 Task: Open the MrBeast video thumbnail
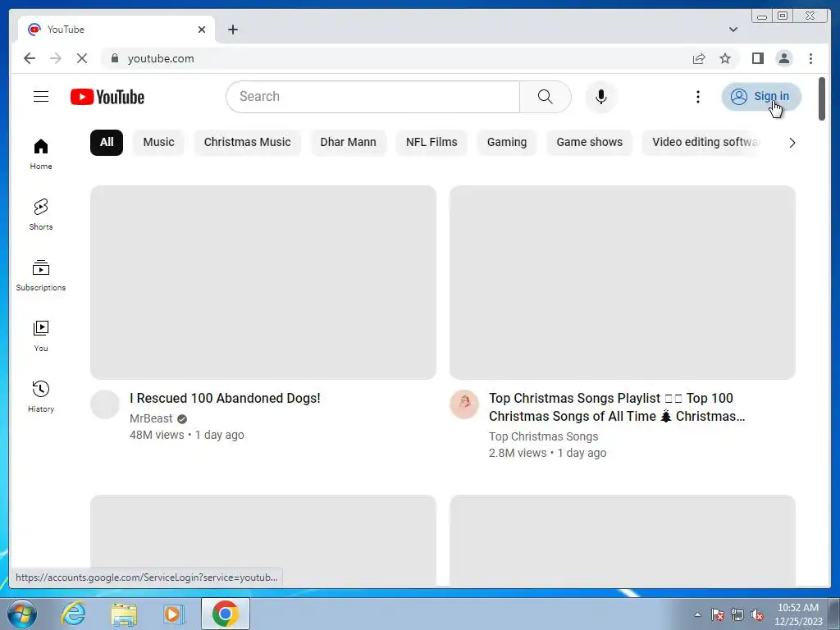[x=263, y=282]
